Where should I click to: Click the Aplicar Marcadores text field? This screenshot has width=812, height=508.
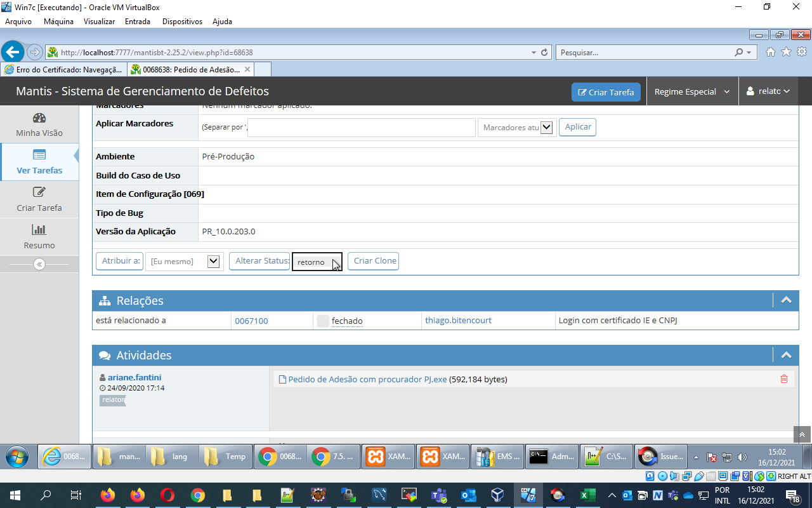pyautogui.click(x=362, y=128)
